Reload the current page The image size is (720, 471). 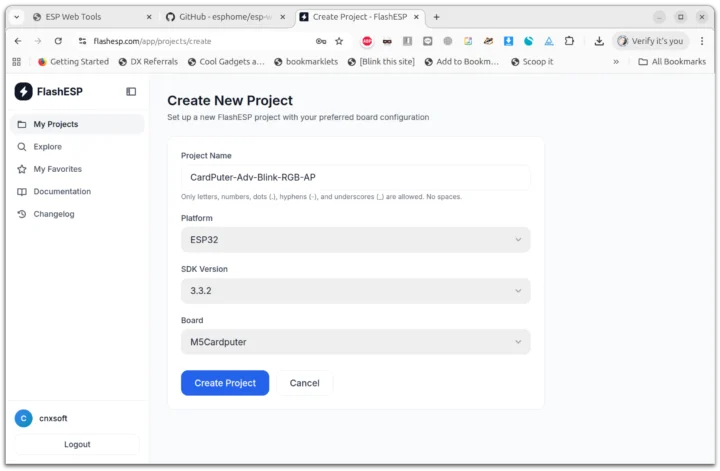click(x=58, y=41)
